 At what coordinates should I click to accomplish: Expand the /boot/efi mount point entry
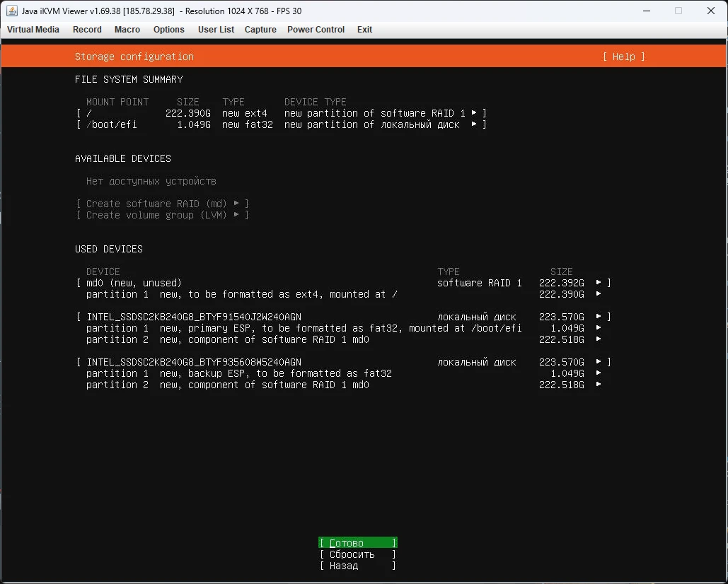tap(280, 124)
